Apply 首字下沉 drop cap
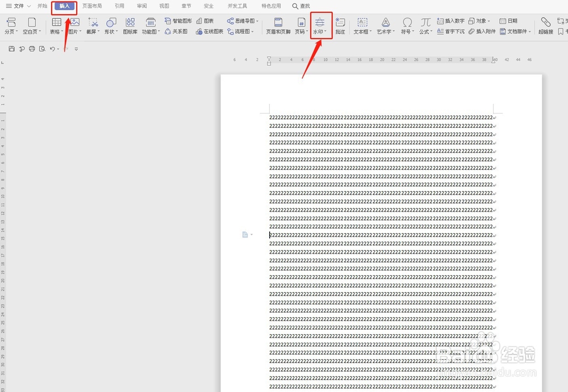Viewport: 568px width, 392px height. pyautogui.click(x=450, y=32)
